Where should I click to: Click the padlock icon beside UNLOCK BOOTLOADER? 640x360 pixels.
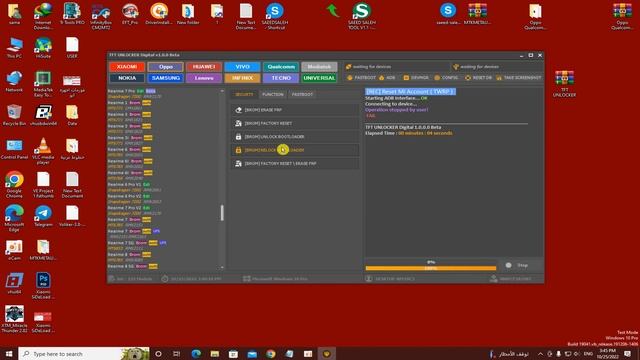pyautogui.click(x=238, y=137)
